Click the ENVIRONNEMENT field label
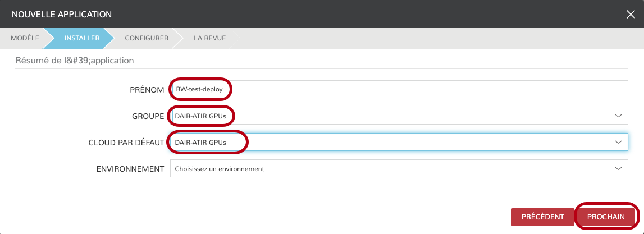The image size is (644, 234). point(130,169)
